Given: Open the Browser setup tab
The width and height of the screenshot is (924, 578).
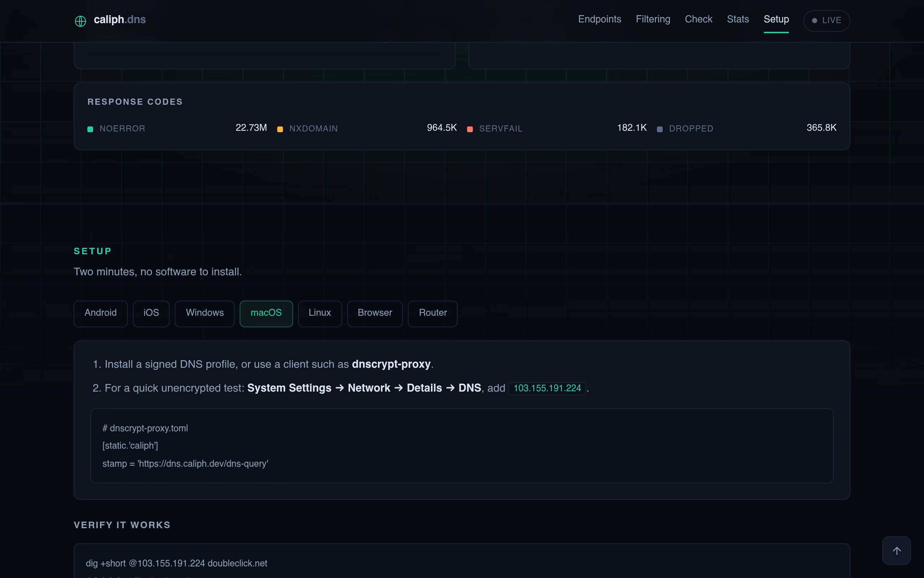Looking at the screenshot, I should pyautogui.click(x=375, y=314).
